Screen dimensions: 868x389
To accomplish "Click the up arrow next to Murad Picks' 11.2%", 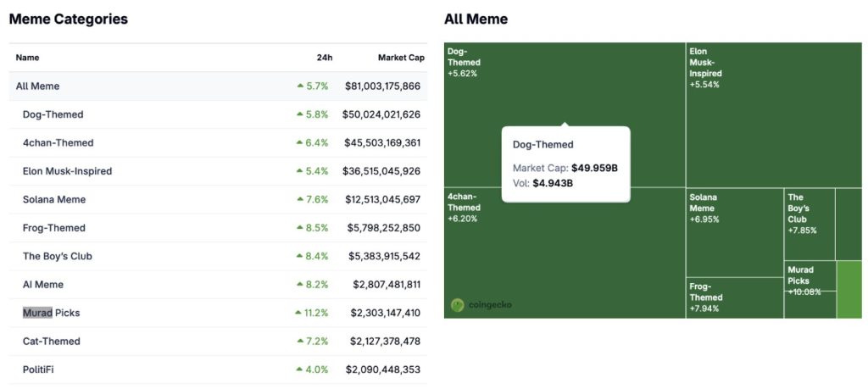I will (x=298, y=313).
